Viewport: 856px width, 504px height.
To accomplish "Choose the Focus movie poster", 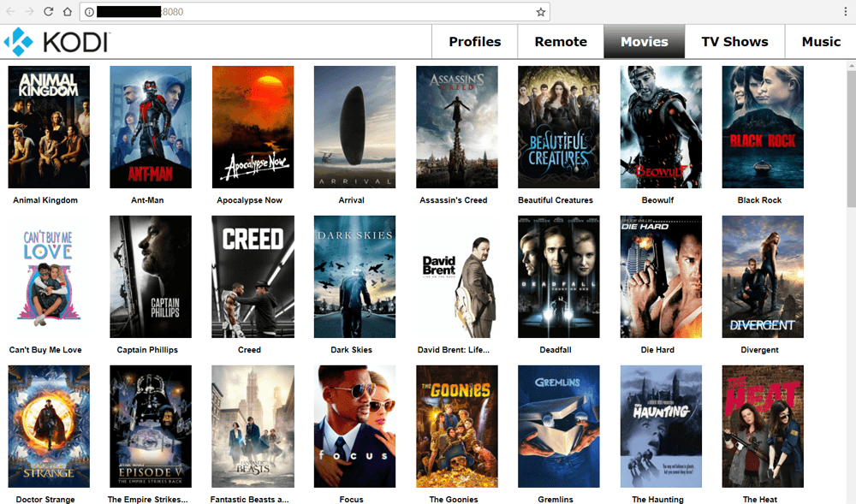I will (x=355, y=426).
